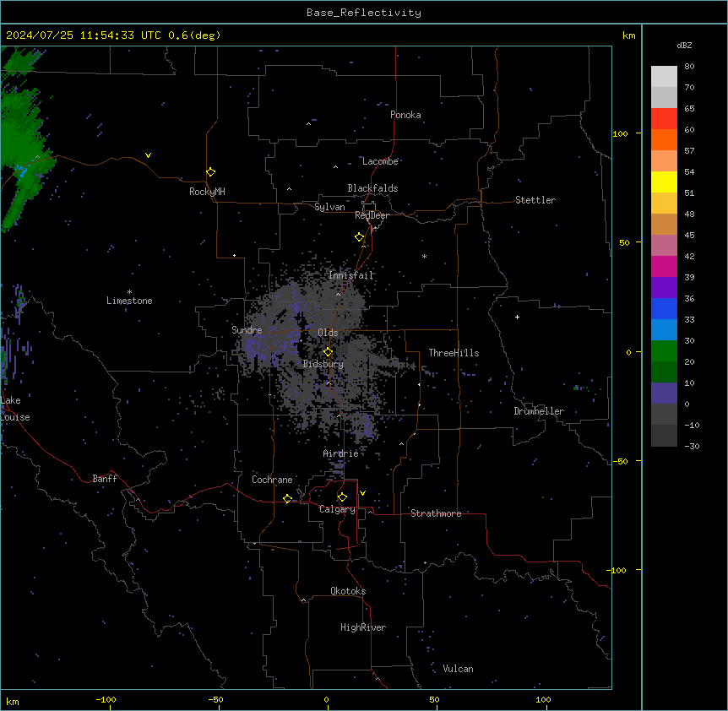The image size is (728, 711).
Task: Click the Stettler city label
Action: pos(535,200)
